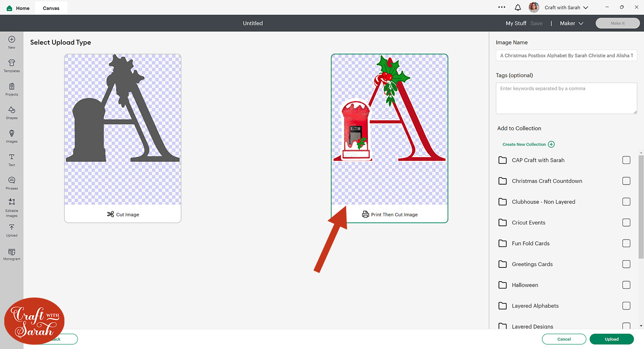Choose the Print Then Cut Image type
The height and width of the screenshot is (349, 644).
[x=389, y=138]
